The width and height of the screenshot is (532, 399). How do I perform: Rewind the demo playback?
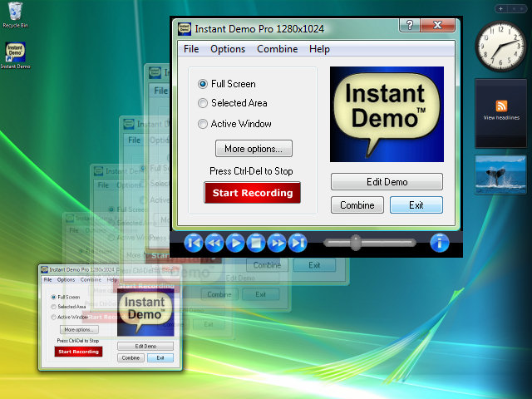214,243
